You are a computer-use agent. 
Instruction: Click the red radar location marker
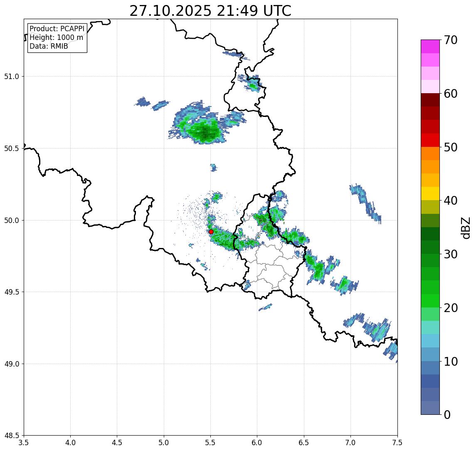coord(211,232)
